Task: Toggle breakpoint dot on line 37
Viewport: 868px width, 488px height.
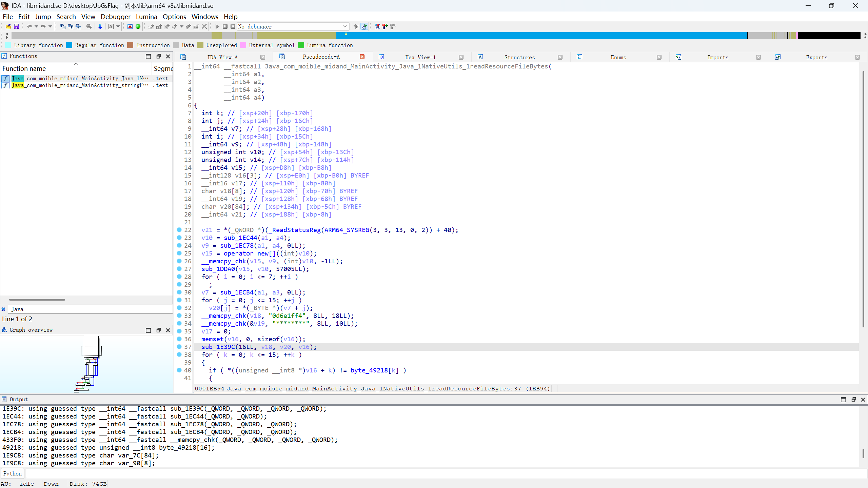Action: [x=179, y=347]
